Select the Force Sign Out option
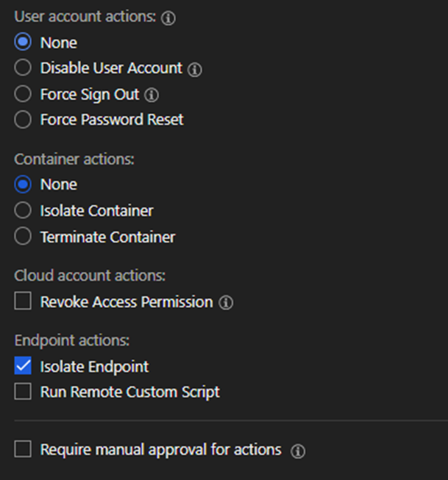 coord(23,94)
